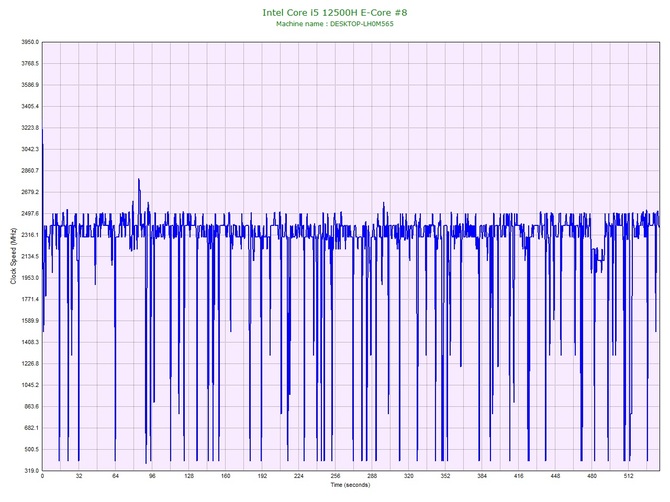Click the 320 seconds x-axis tick label
Screen dimensions: 670x502
coord(409,476)
